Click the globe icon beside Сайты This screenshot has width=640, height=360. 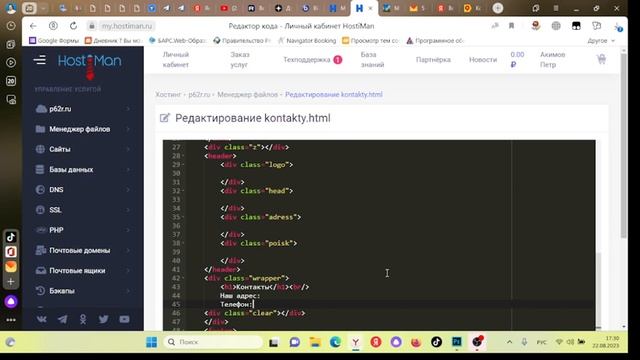[40, 149]
